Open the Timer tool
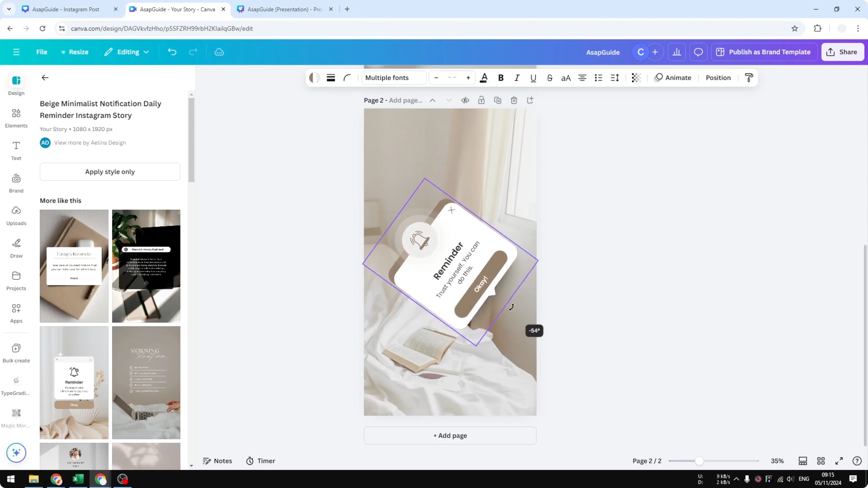This screenshot has width=868, height=488. [260, 461]
